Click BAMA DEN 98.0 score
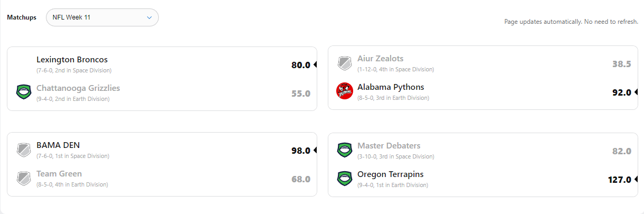This screenshot has width=644, height=214. point(300,151)
